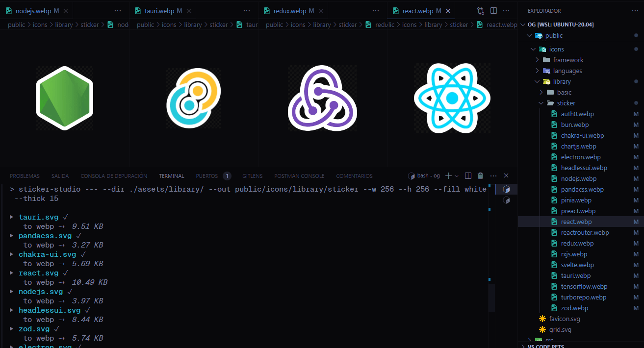Click icons breadcrumb in nodejs.webp editor

coord(40,25)
